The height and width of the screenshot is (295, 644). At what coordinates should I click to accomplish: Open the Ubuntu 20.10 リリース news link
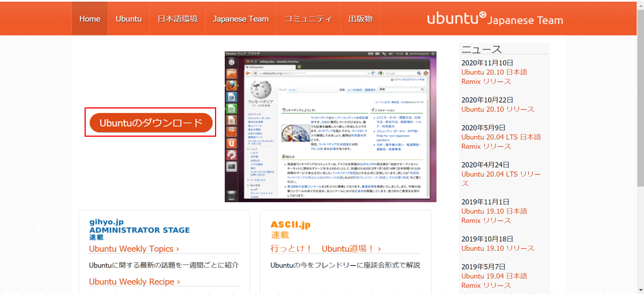coord(498,109)
